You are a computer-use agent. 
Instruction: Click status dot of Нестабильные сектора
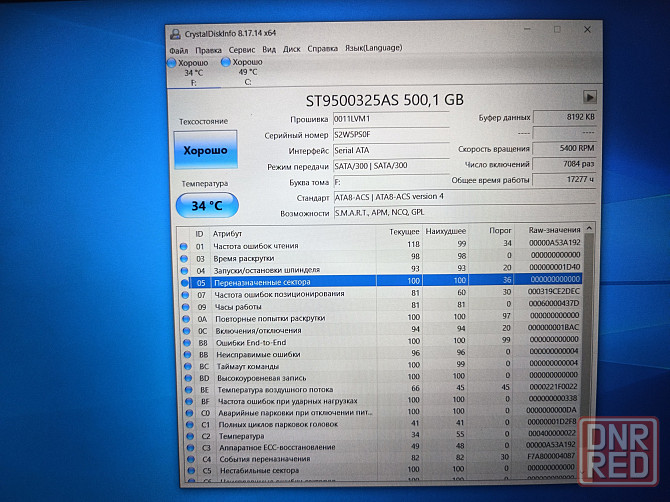[x=191, y=470]
